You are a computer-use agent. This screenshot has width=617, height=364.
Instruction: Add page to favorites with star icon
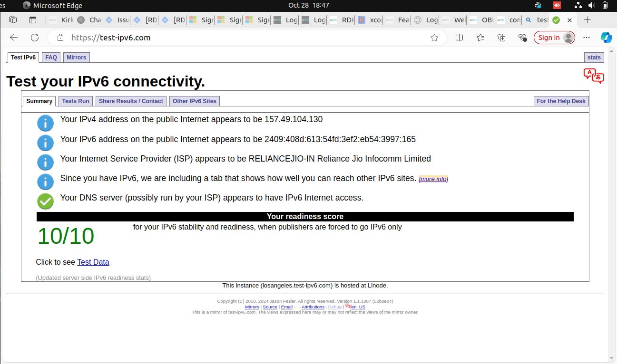click(434, 38)
